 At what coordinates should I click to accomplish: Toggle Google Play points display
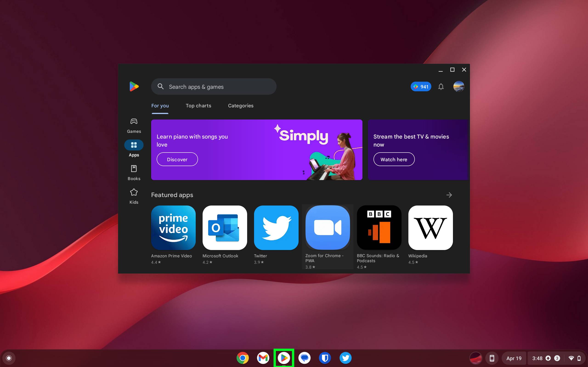(421, 86)
